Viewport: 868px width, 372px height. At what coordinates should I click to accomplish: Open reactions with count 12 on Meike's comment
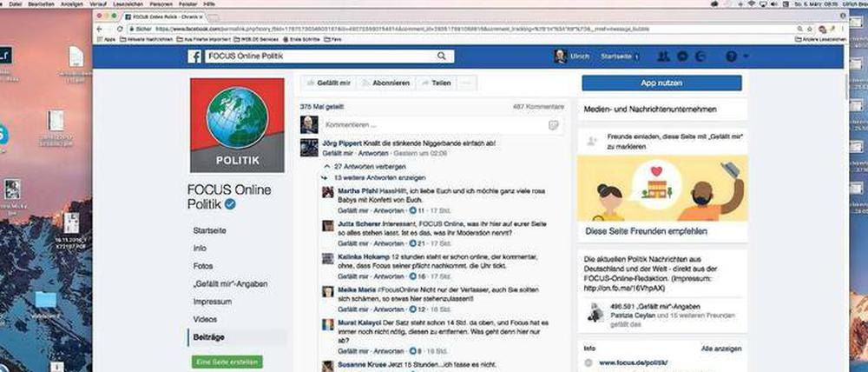coord(417,309)
